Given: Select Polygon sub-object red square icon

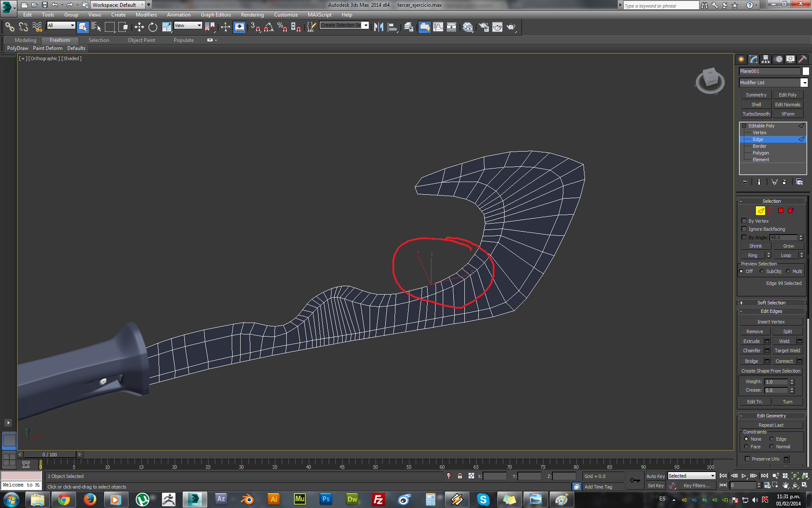Looking at the screenshot, I should click(781, 210).
